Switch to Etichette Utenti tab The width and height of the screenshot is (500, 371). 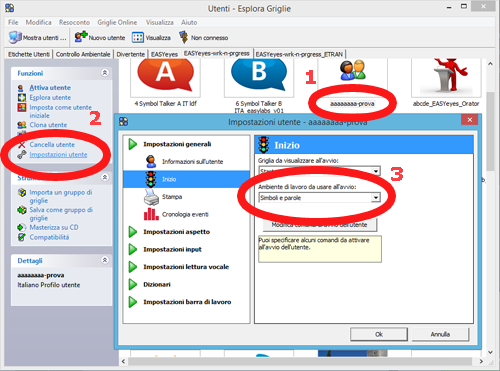point(29,54)
